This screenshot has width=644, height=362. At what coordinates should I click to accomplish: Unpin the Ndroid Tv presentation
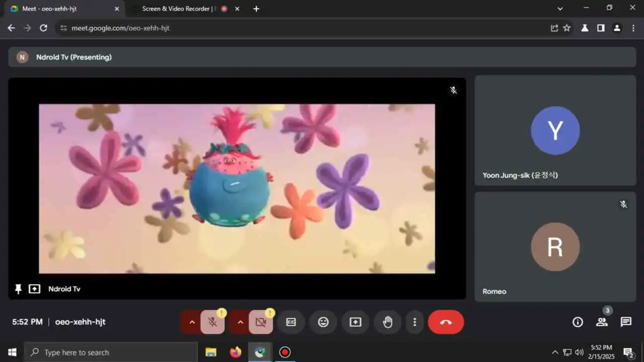tap(19, 289)
